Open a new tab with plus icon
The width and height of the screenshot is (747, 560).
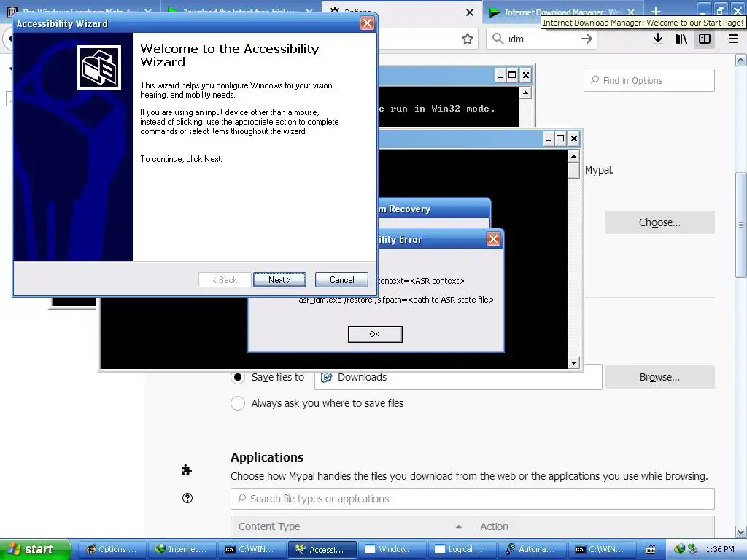(656, 12)
